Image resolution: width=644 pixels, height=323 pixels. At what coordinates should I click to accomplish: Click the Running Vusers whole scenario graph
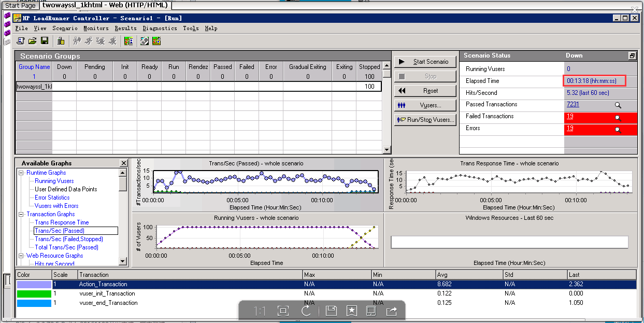[258, 240]
